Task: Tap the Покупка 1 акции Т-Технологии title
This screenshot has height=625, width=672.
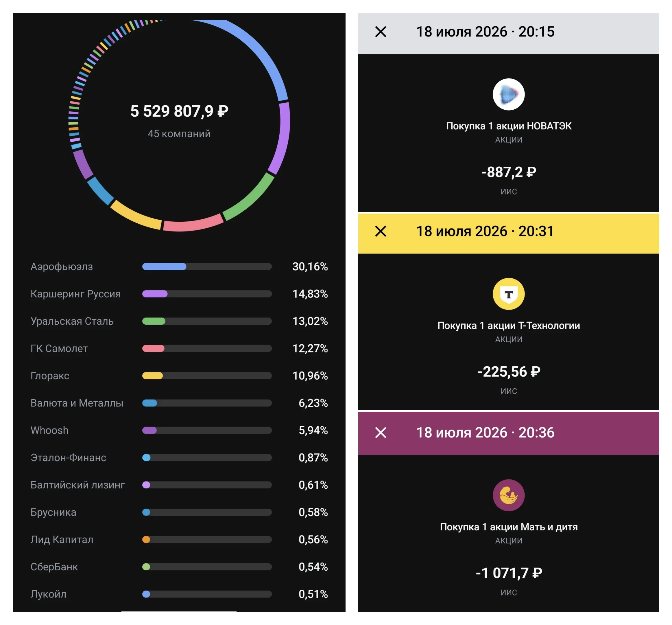Action: [x=508, y=326]
